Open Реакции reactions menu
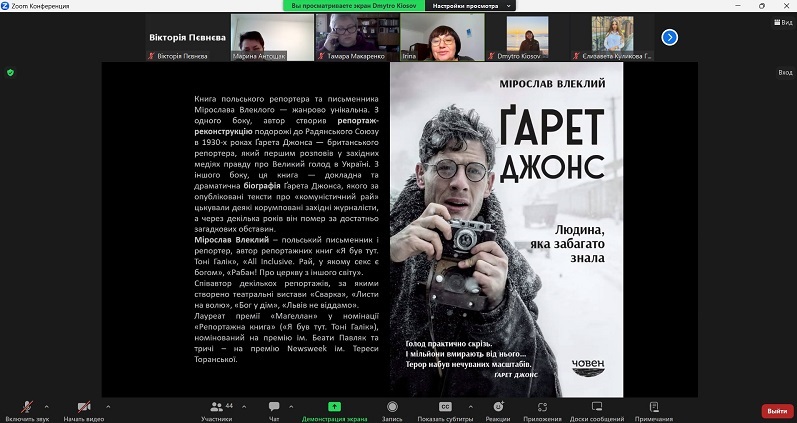Screen dimensions: 797x423 (498, 411)
